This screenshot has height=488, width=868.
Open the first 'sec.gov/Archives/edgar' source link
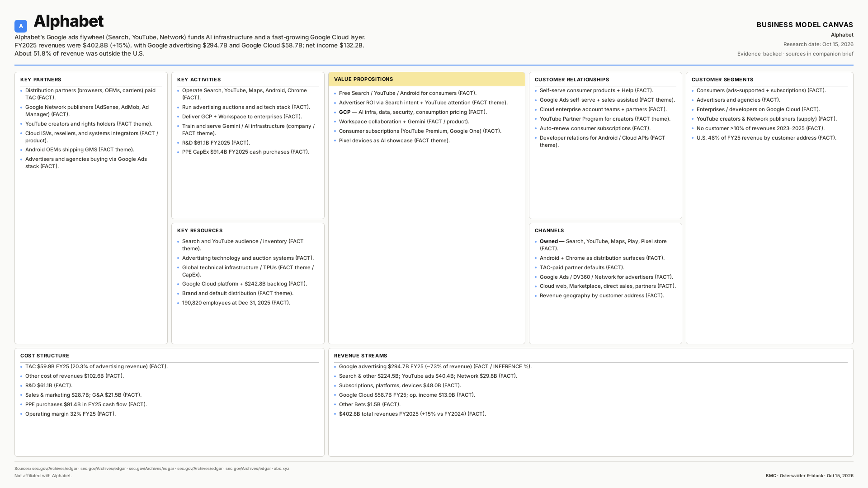(x=55, y=469)
